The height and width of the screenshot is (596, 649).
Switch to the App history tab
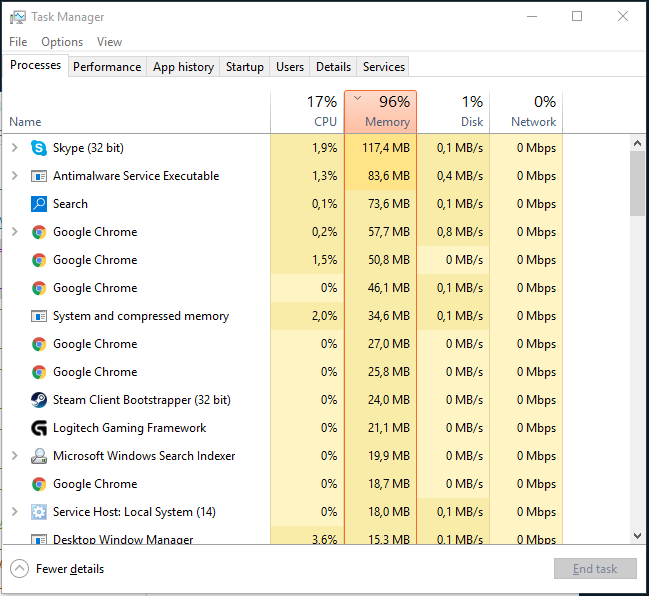183,67
